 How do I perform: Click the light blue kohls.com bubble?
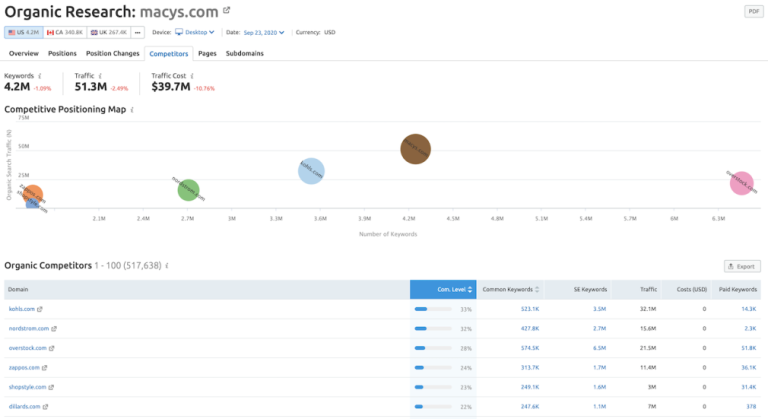311,171
